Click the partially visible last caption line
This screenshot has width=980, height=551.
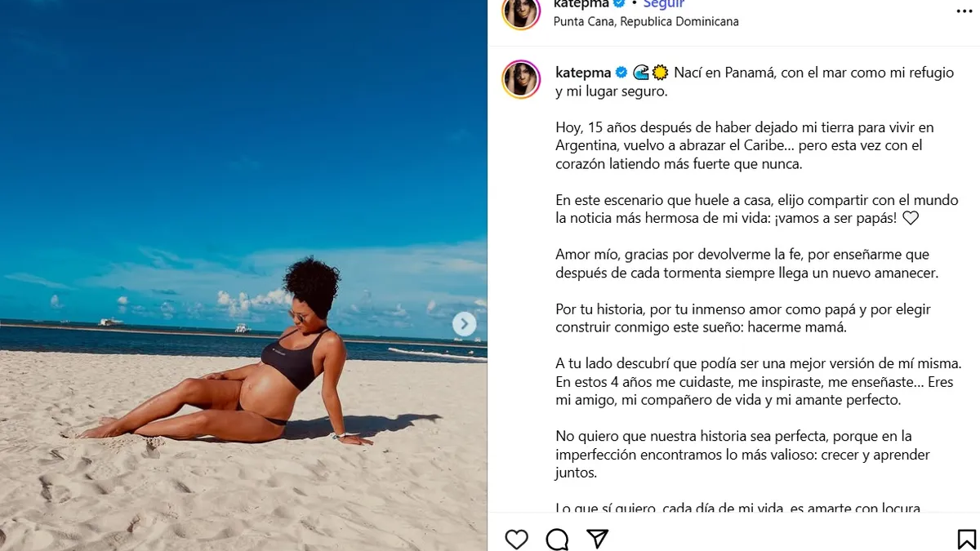coord(737,509)
